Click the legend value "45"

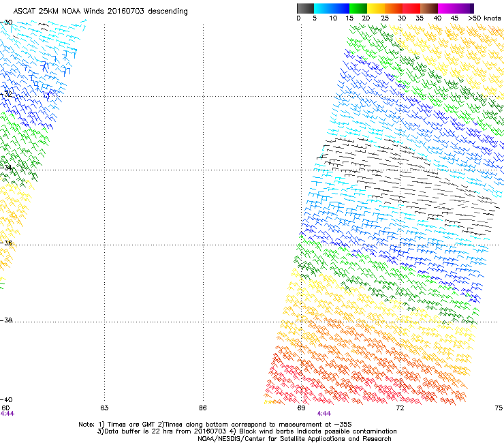pyautogui.click(x=454, y=18)
